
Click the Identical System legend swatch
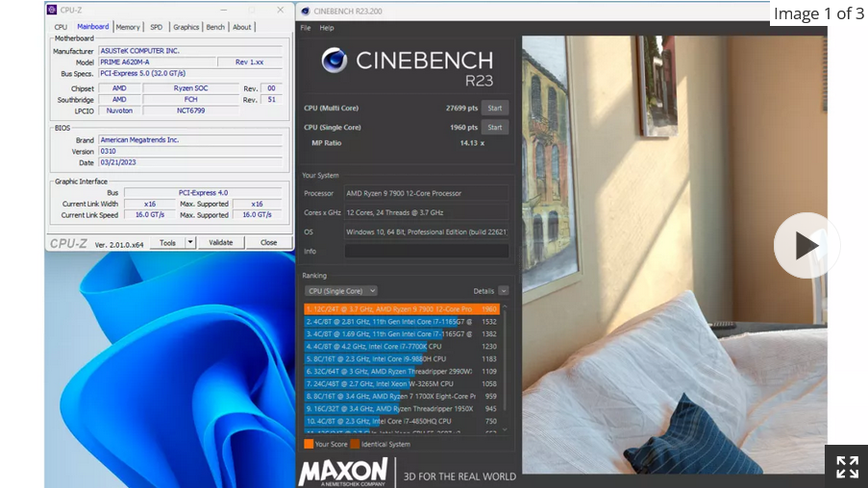[355, 444]
